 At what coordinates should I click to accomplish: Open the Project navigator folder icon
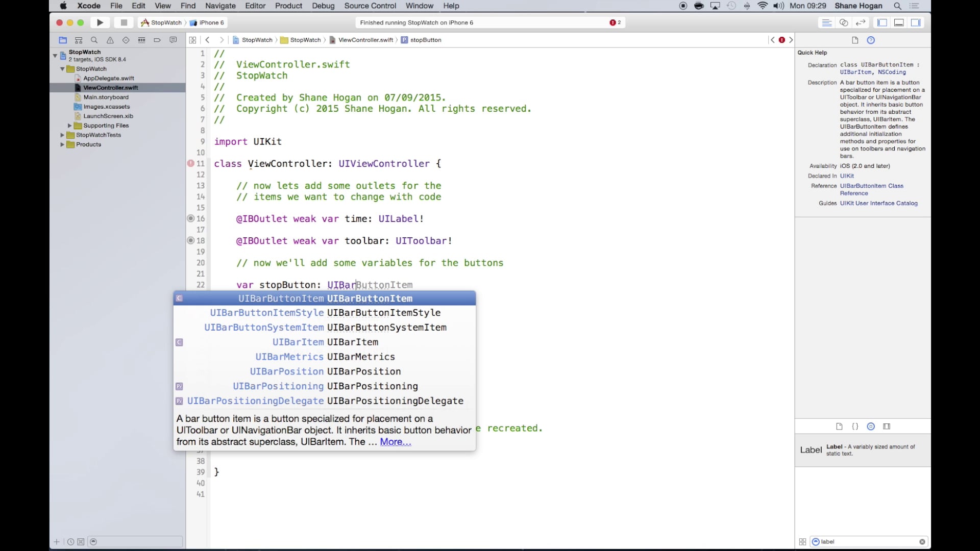pyautogui.click(x=63, y=40)
